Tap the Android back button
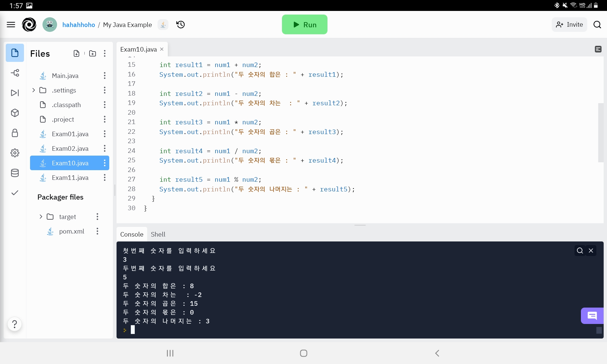The height and width of the screenshot is (364, 607). [x=437, y=353]
